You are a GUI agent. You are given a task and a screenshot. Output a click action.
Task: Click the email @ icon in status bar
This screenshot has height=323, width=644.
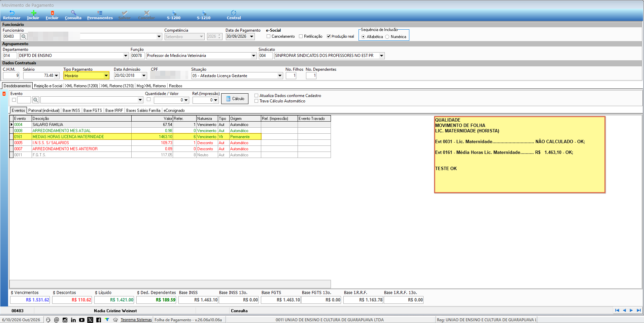click(57, 320)
